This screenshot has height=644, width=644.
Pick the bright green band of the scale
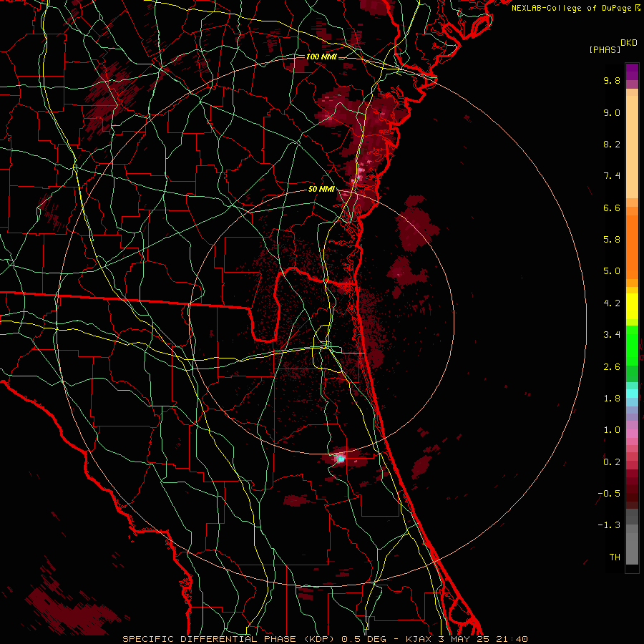(632, 345)
